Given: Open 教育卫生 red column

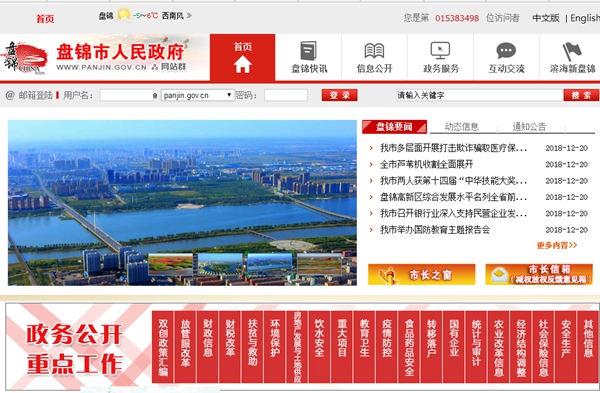Looking at the screenshot, I should 364,347.
